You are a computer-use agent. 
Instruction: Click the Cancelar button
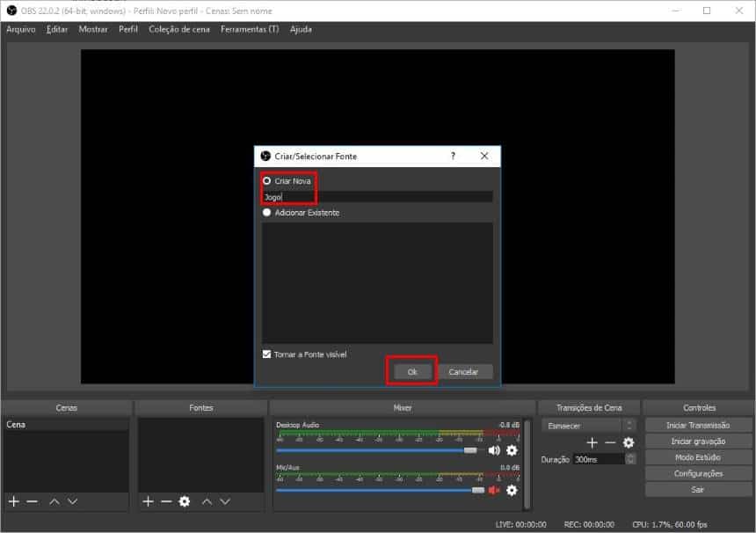tap(463, 372)
